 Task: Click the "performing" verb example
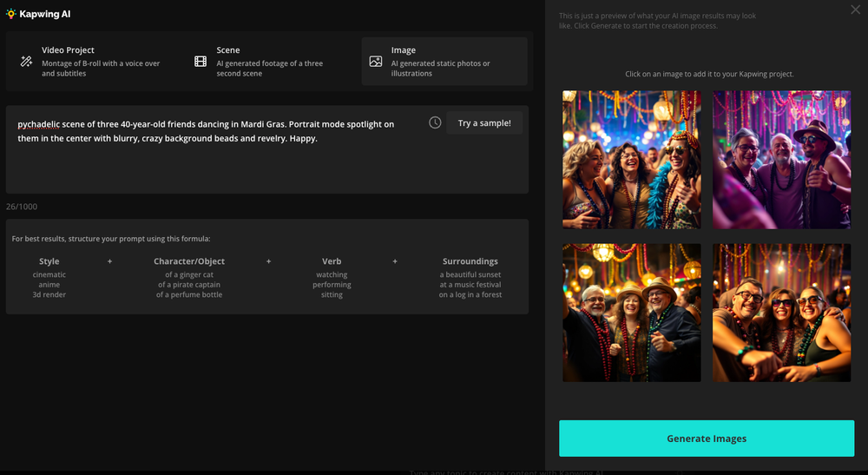click(x=332, y=285)
